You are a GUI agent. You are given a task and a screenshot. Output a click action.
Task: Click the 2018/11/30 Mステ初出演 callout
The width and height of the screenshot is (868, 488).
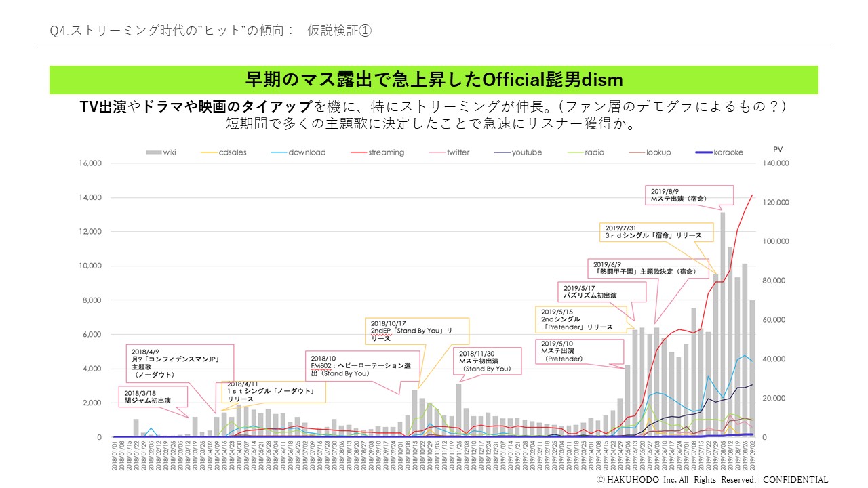tap(487, 361)
